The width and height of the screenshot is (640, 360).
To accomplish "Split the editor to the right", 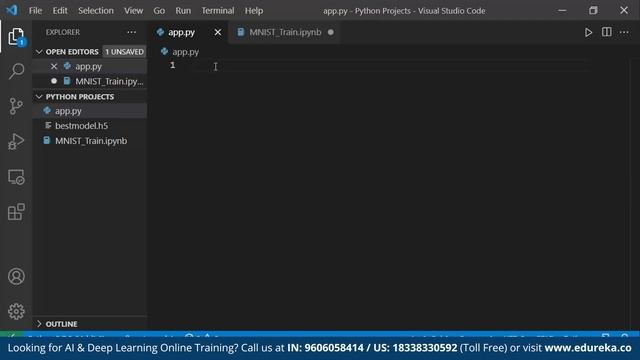I will pos(607,32).
